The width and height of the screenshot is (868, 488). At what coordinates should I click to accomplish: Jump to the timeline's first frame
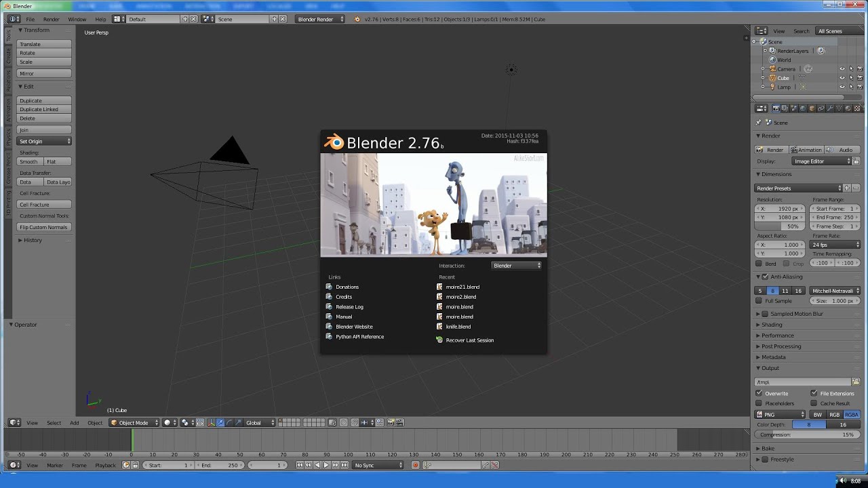tap(300, 465)
